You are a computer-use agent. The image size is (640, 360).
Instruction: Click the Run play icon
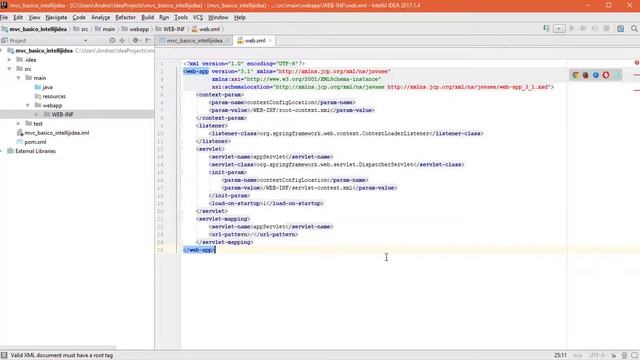point(572,29)
